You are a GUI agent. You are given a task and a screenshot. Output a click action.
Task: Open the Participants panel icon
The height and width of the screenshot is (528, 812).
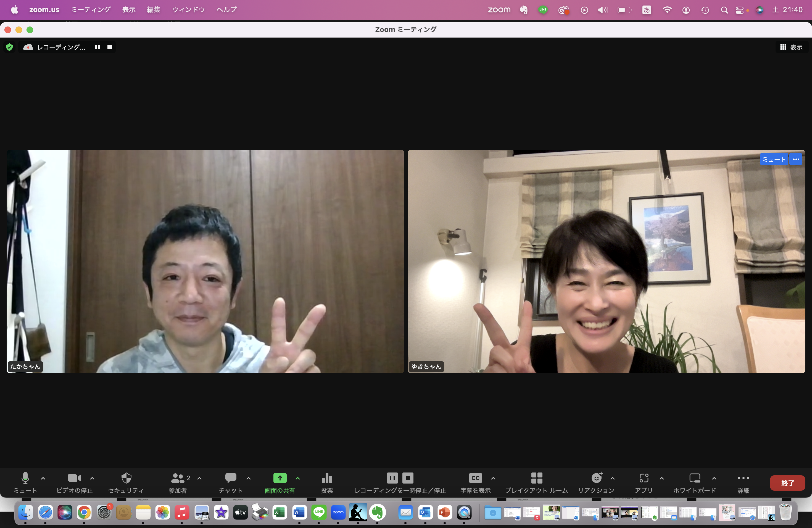pyautogui.click(x=178, y=478)
